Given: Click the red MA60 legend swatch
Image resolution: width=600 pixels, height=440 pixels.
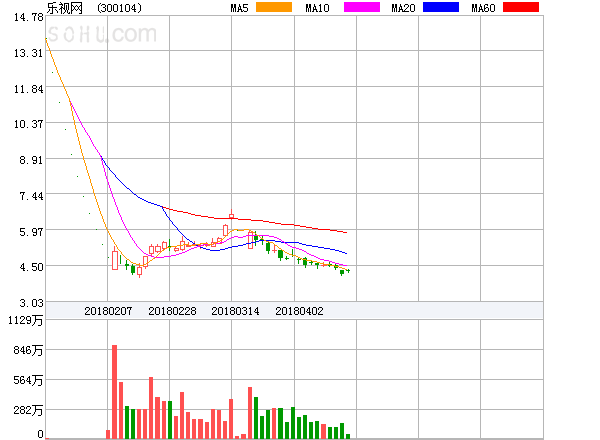Looking at the screenshot, I should pos(521,7).
